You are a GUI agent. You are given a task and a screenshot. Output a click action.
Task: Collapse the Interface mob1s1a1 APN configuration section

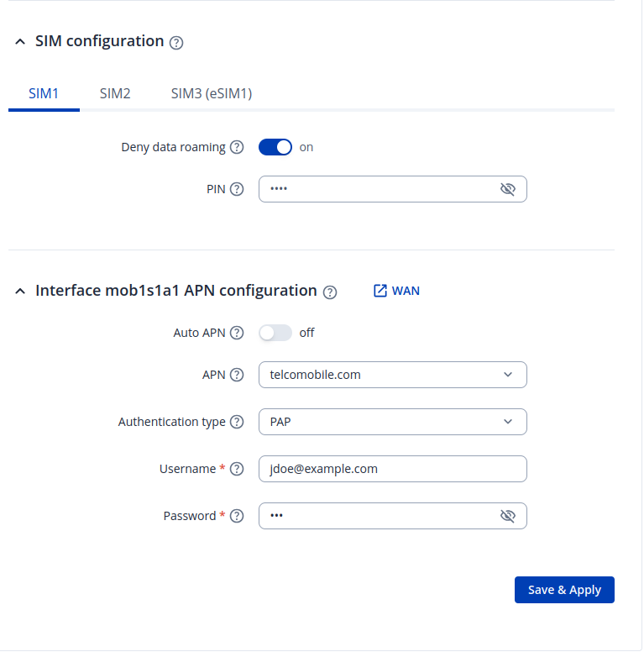click(20, 291)
